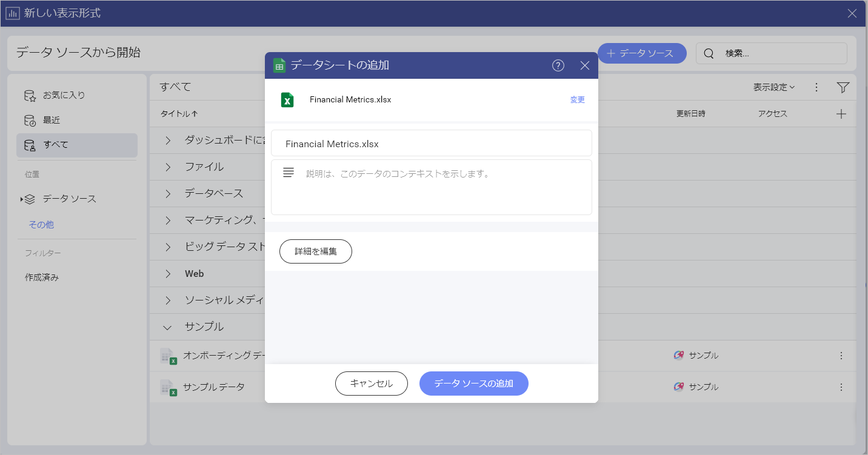Click the plus icon to add a column
Screen dimensions: 868x455
tap(841, 114)
